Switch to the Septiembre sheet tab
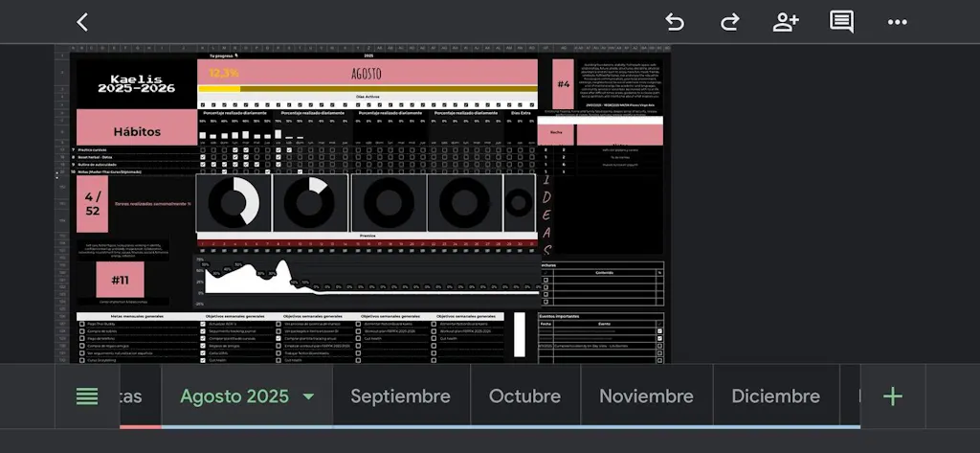The image size is (980, 453). point(400,396)
